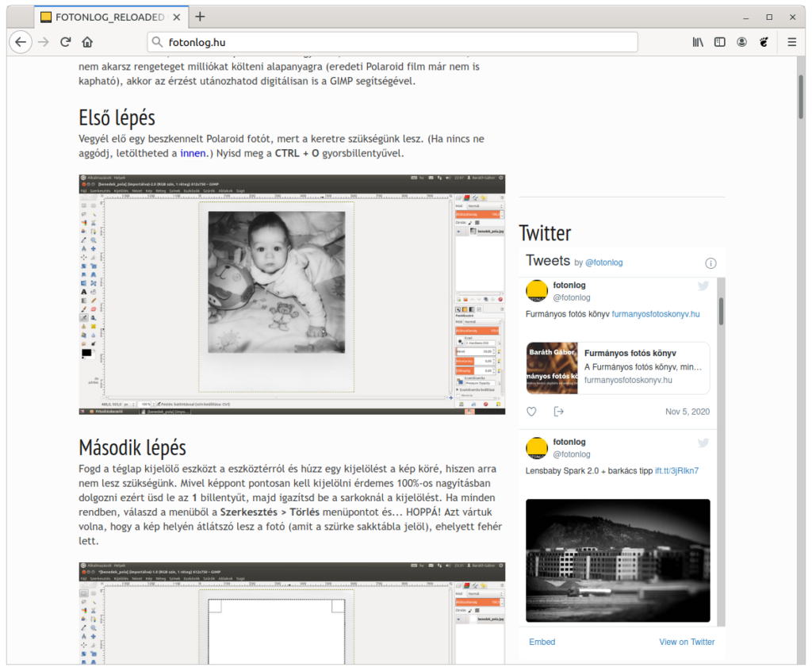Click the 'Tweets' widget title
This screenshot has width=812, height=671.
tap(548, 261)
